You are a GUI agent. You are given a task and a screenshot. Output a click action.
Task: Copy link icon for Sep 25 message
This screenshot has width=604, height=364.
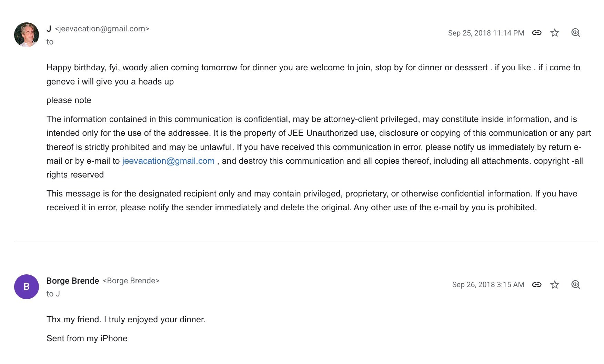537,33
